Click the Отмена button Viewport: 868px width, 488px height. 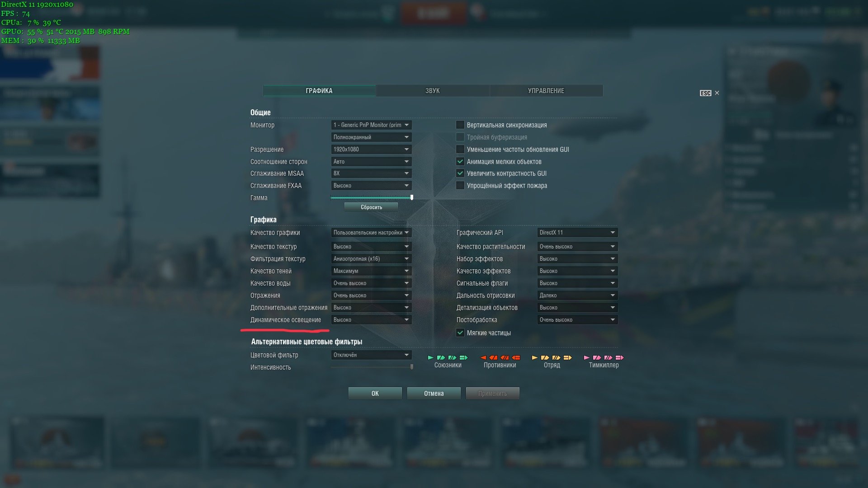coord(434,393)
